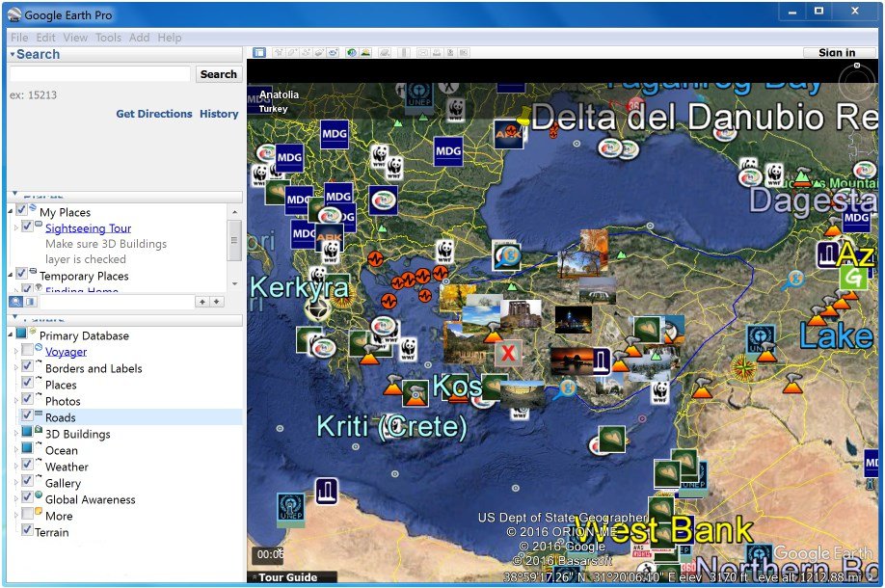Screen dimensions: 885x588
Task: Expand the Global Awareness layer
Action: coord(13,499)
